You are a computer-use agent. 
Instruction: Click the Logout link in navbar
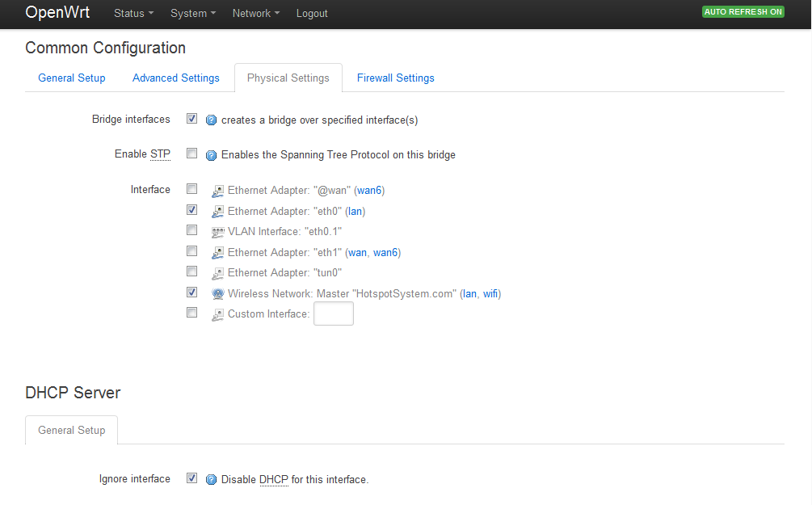(x=312, y=14)
